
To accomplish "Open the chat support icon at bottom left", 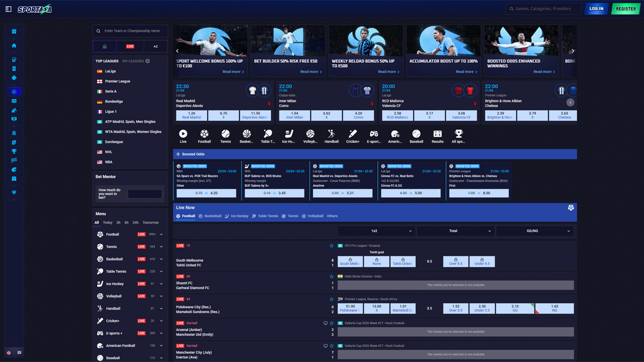I will pos(19,353).
